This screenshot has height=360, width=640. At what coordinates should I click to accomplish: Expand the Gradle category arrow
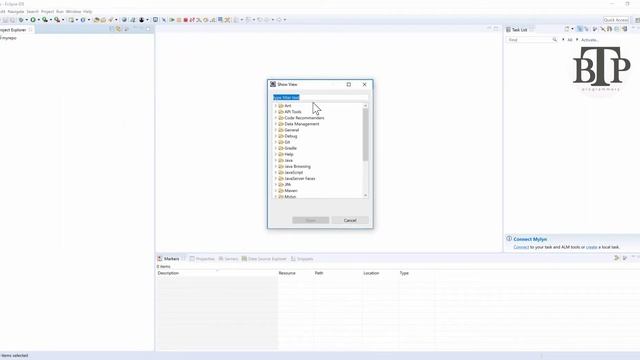point(276,148)
